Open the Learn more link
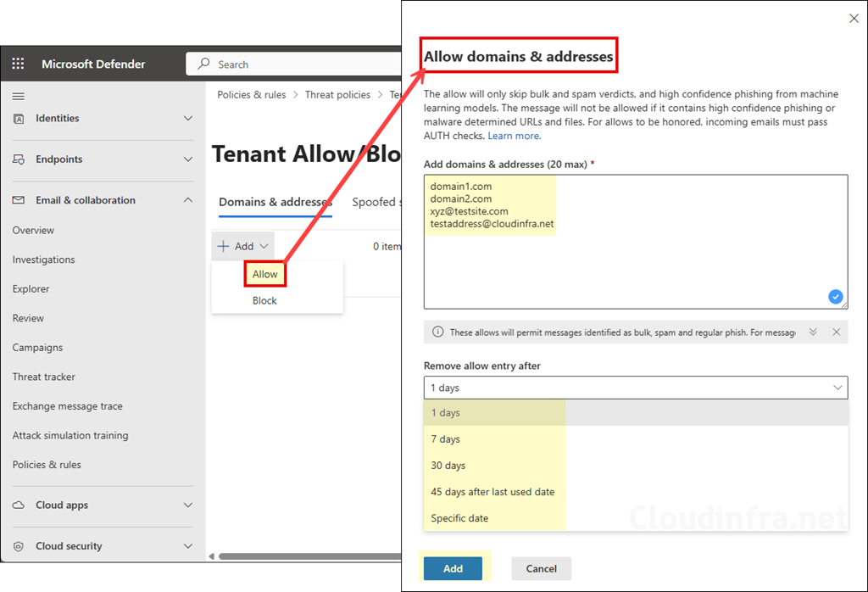Image resolution: width=868 pixels, height=592 pixels. coord(513,135)
